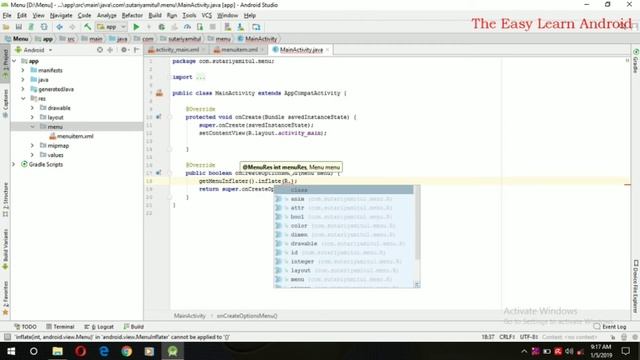Viewport: 640px width, 360px height.
Task: Open the Terminal tool window
Action: (60, 327)
